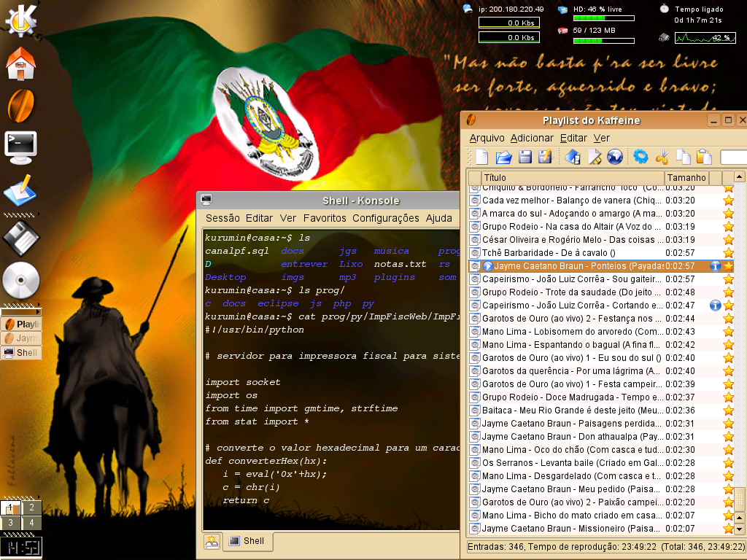Switch to virtual desktop 2 in pager
747x560 pixels.
click(31, 507)
